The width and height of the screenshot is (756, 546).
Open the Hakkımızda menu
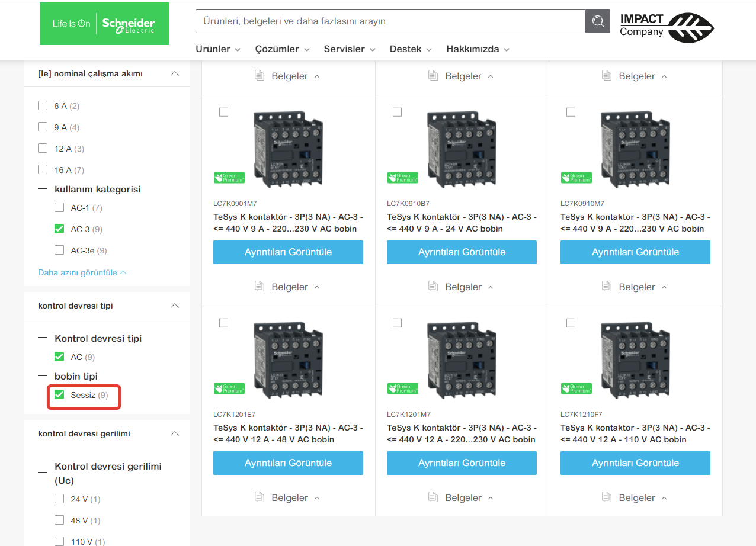click(478, 49)
